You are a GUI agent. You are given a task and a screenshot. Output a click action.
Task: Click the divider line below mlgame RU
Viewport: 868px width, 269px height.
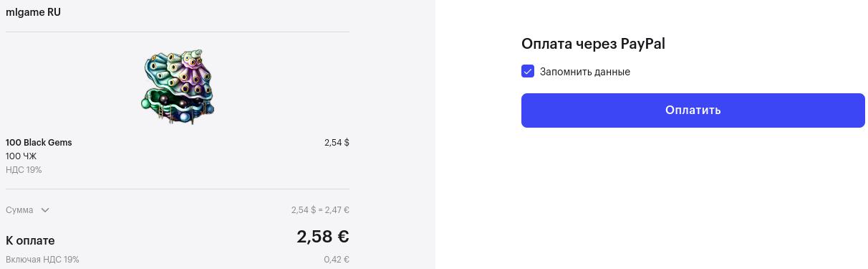178,32
